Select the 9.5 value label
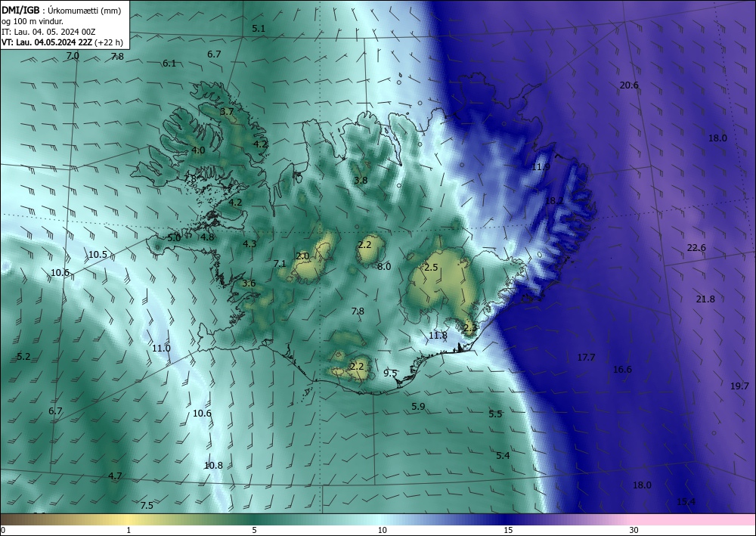The image size is (756, 536). click(390, 373)
